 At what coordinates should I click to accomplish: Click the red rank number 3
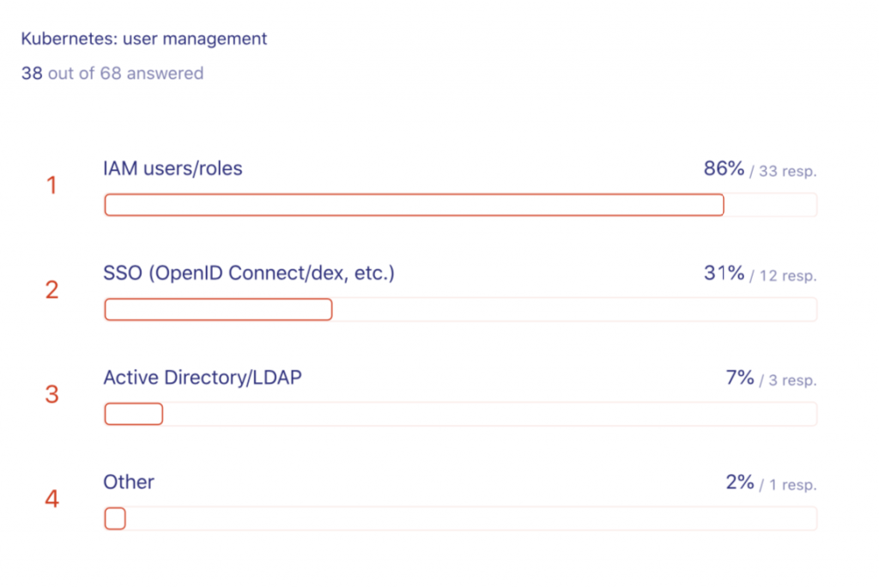52,395
